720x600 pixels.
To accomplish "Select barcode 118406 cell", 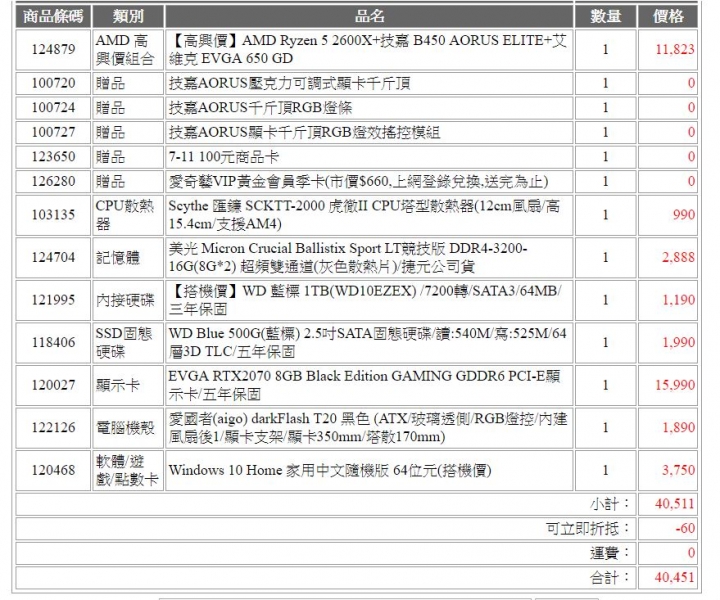I will pos(53,342).
